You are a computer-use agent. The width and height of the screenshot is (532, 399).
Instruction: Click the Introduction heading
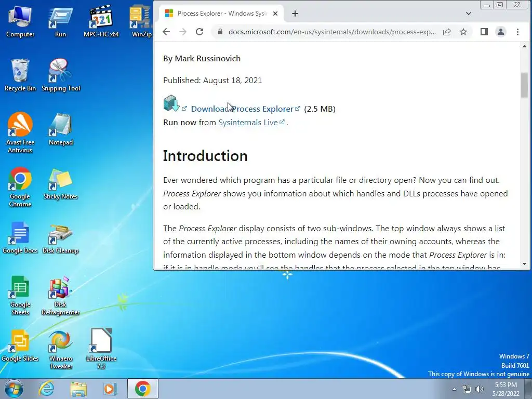[205, 156]
